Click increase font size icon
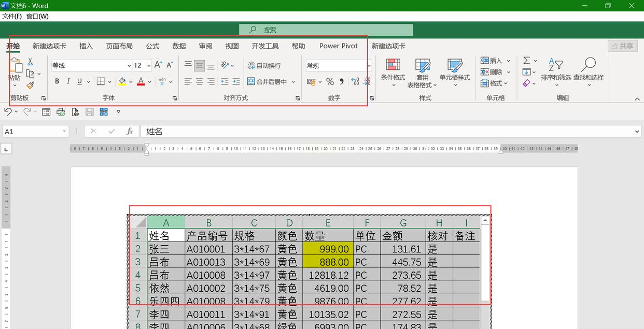Screen dimensions: 644x329 (158, 65)
